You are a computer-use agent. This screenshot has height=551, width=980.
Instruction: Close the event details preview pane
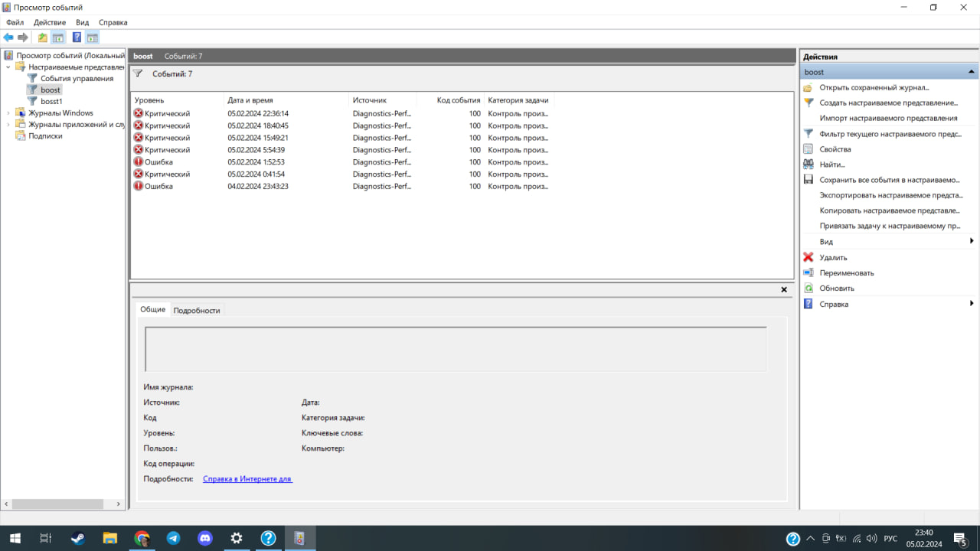click(x=784, y=290)
